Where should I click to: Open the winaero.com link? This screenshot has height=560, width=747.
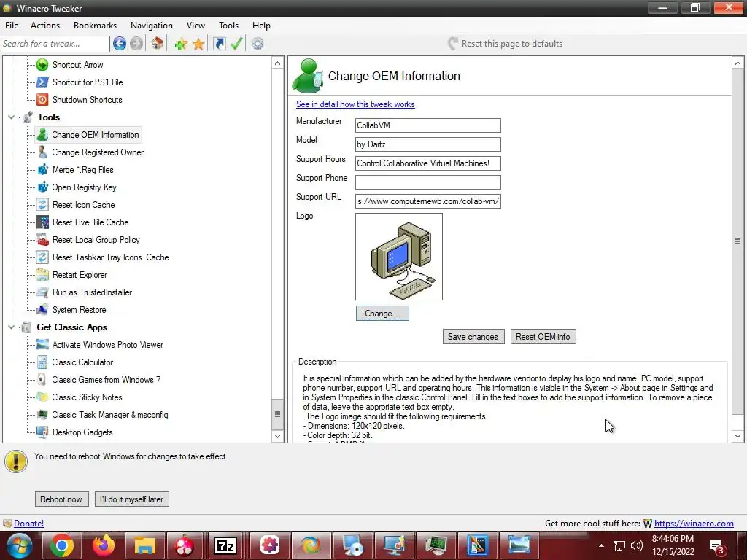tap(694, 524)
